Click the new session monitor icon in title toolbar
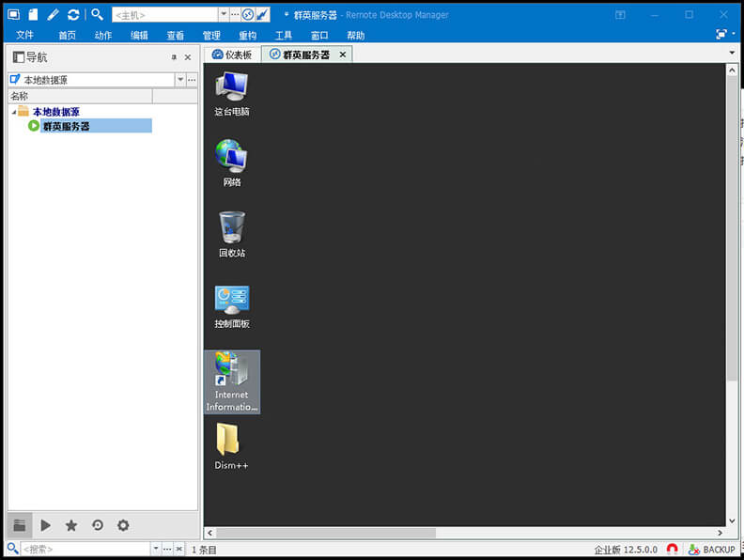This screenshot has width=744, height=560. (14, 15)
